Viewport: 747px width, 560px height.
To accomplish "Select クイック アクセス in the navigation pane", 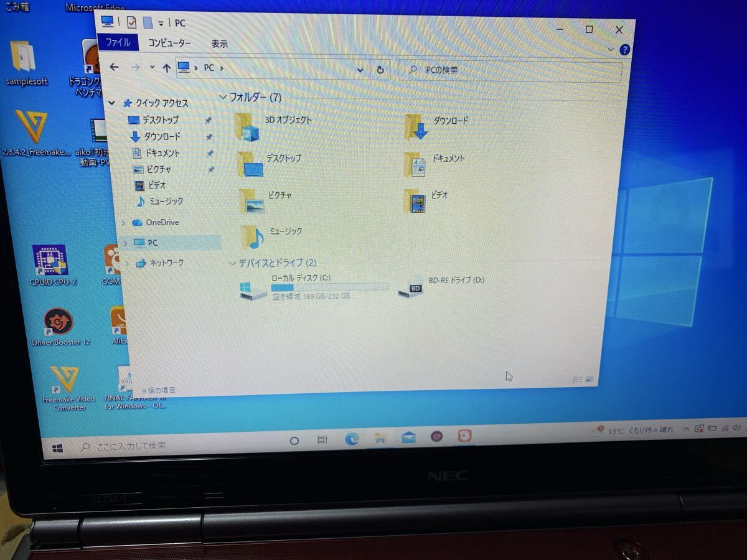I will (162, 103).
